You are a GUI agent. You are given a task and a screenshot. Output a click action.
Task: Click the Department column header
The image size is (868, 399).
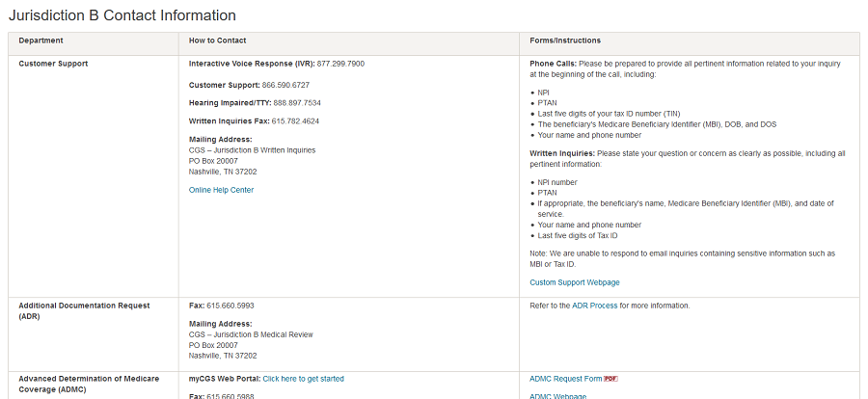tap(41, 40)
